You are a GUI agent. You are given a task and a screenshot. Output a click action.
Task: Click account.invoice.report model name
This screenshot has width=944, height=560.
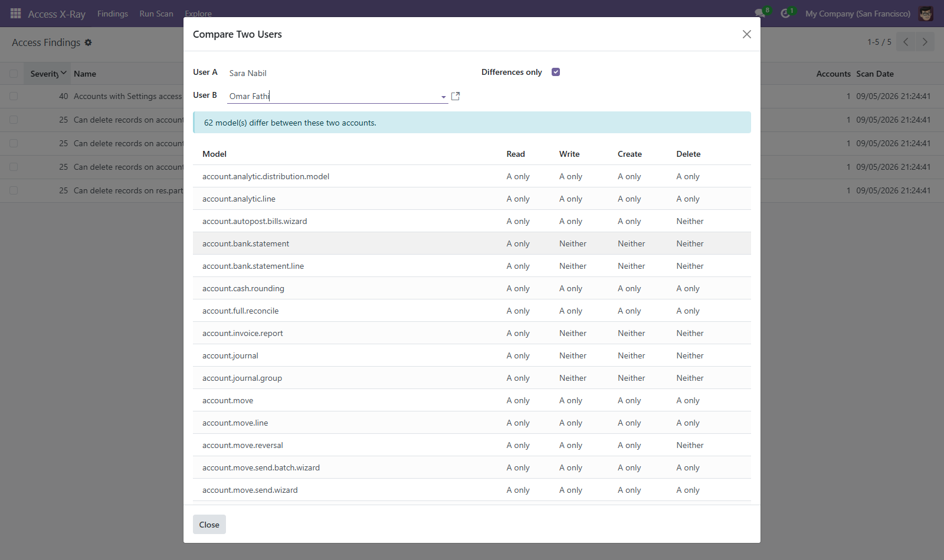(242, 333)
